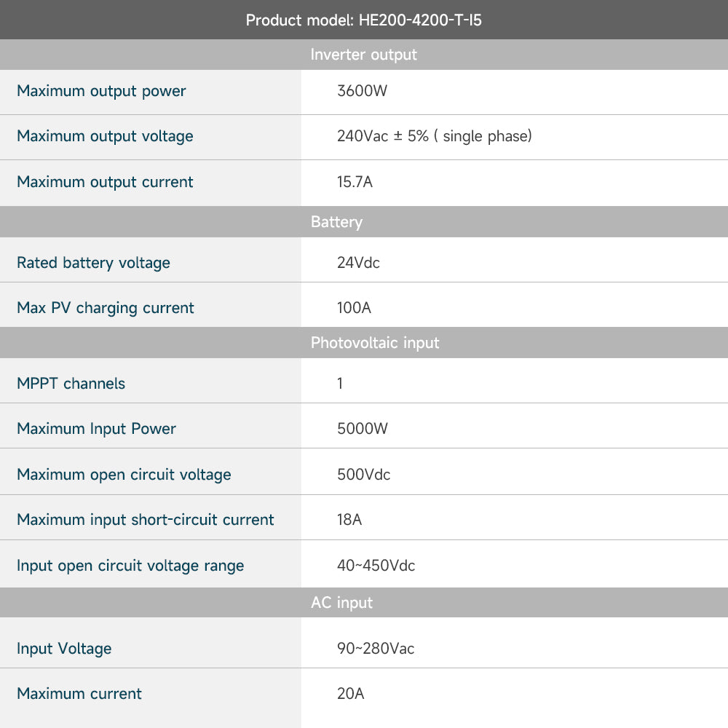728x728 pixels.
Task: Select the Maximum output current 15.7A value
Action: tap(355, 182)
